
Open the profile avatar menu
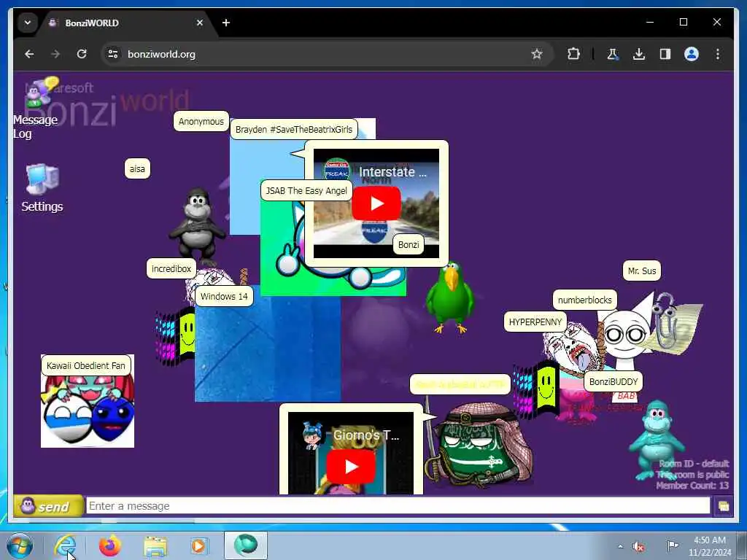[692, 54]
